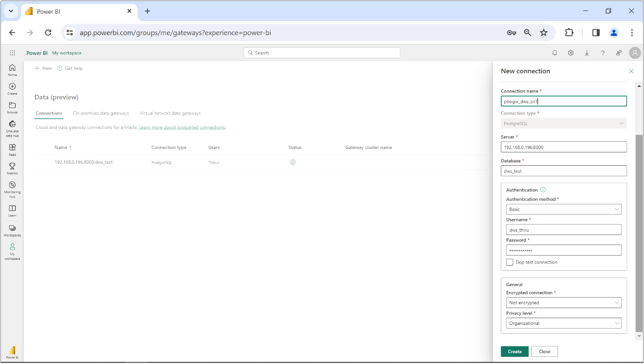
Task: Click the status icon of the connection row
Action: click(293, 162)
